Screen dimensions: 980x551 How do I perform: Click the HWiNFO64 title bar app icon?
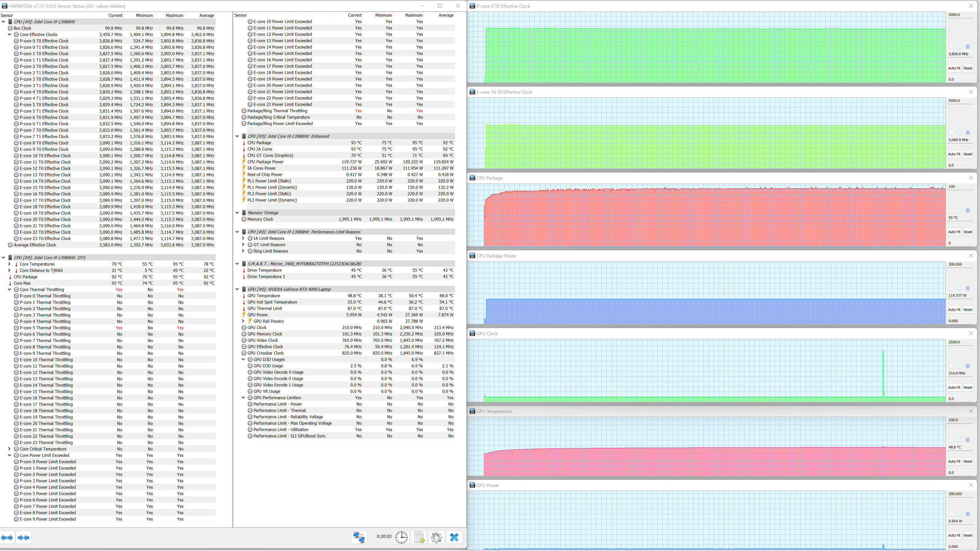click(x=5, y=6)
